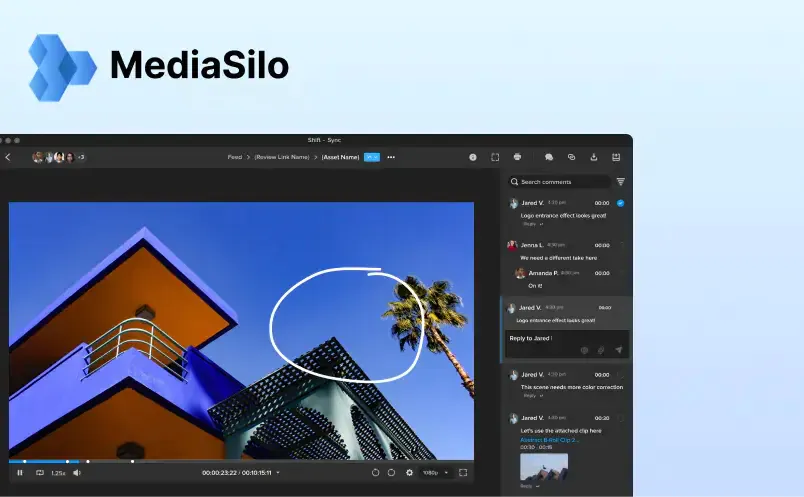Click Jenna L.'s avatar
Image resolution: width=804 pixels, height=497 pixels.
tap(512, 245)
